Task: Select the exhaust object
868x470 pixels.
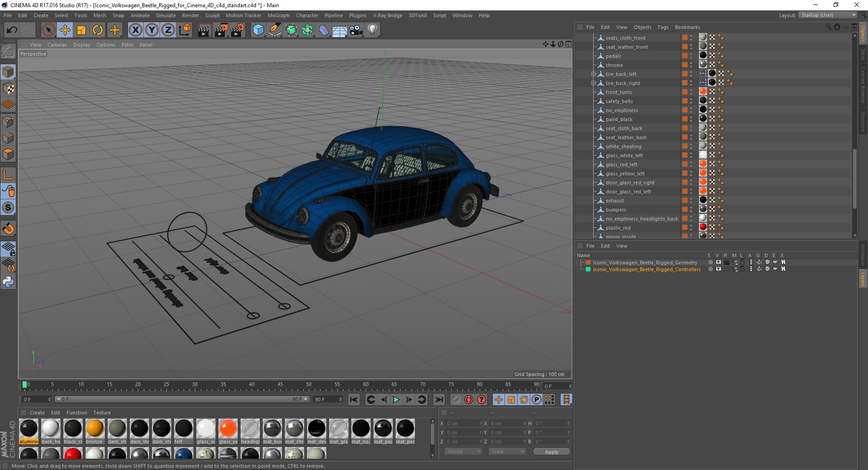Action: click(614, 201)
